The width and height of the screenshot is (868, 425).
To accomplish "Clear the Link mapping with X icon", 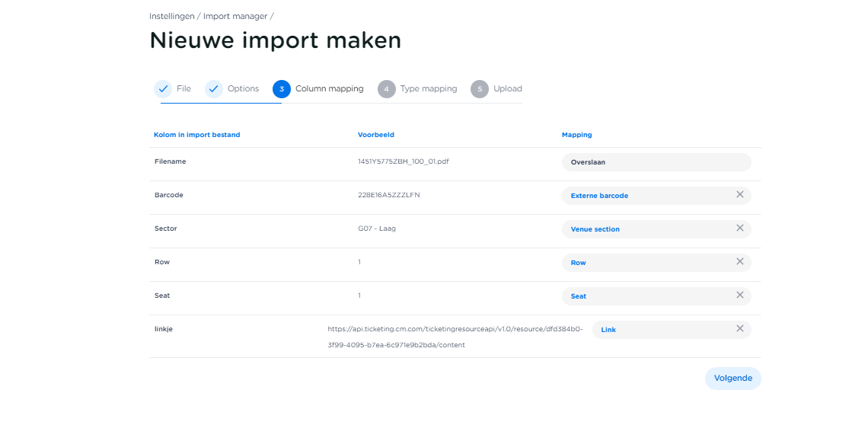I will pos(739,329).
